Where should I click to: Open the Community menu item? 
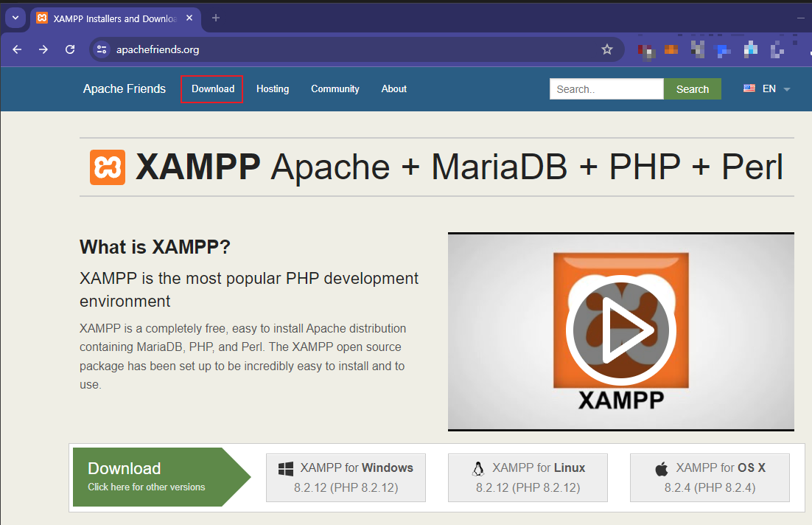point(335,88)
